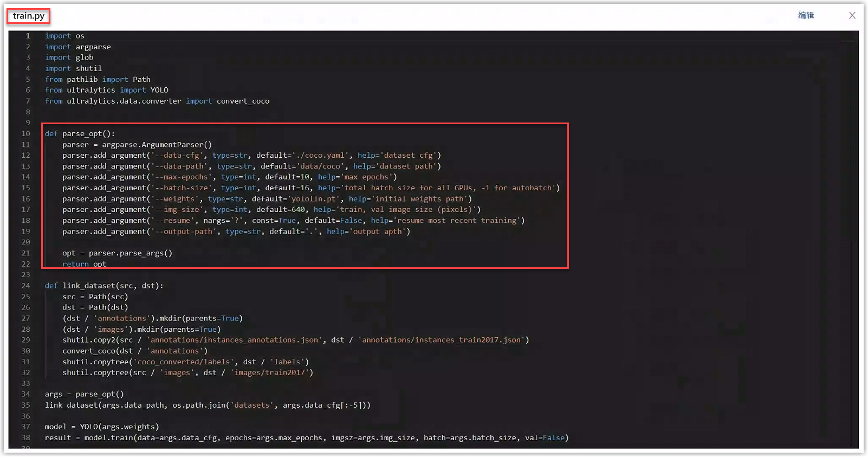Click the convert_coco import line

click(157, 101)
